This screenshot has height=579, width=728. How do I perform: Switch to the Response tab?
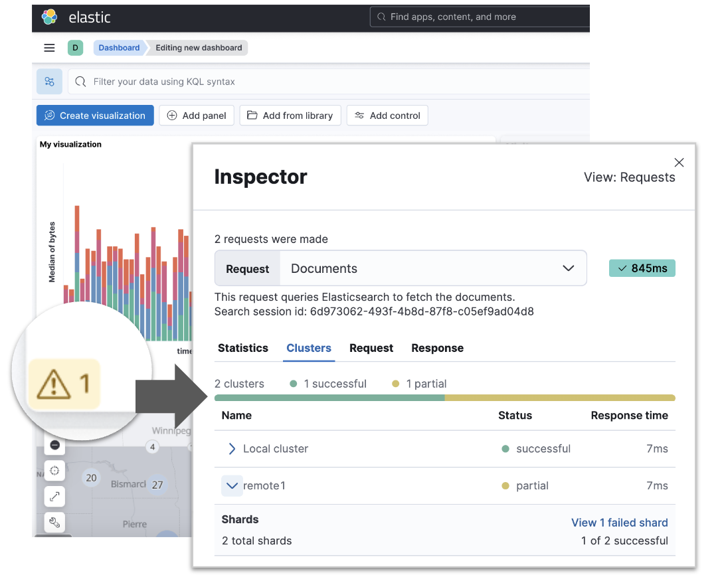point(437,348)
